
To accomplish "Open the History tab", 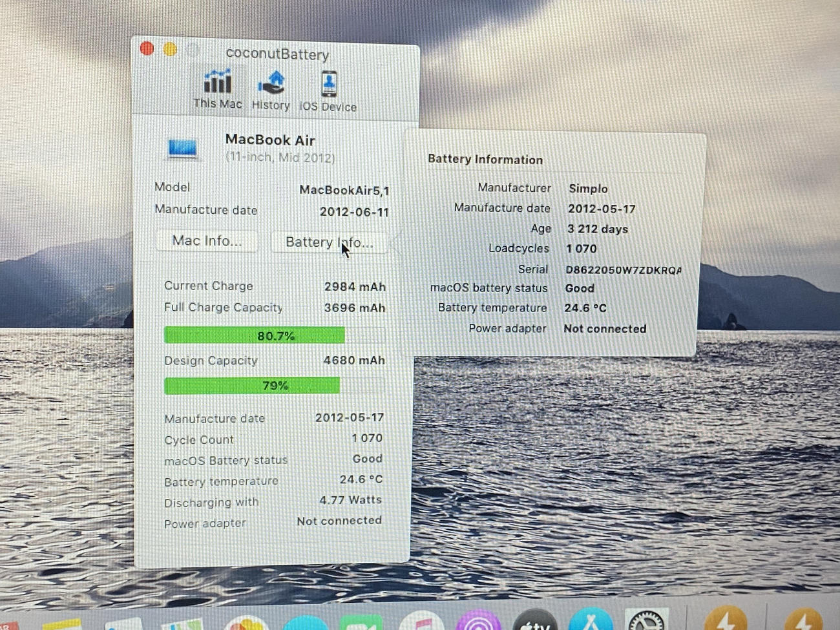I will coord(271,90).
